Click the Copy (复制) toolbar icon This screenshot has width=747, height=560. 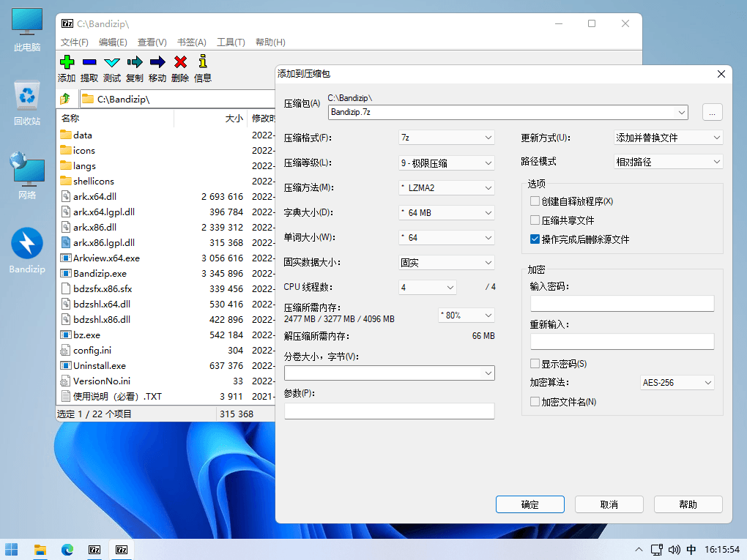tap(135, 62)
